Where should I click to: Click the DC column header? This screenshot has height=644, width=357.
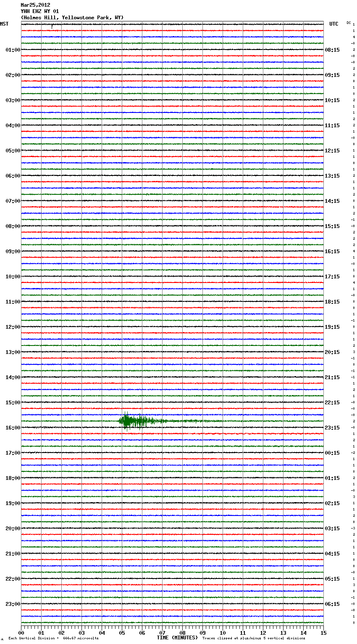349,23
